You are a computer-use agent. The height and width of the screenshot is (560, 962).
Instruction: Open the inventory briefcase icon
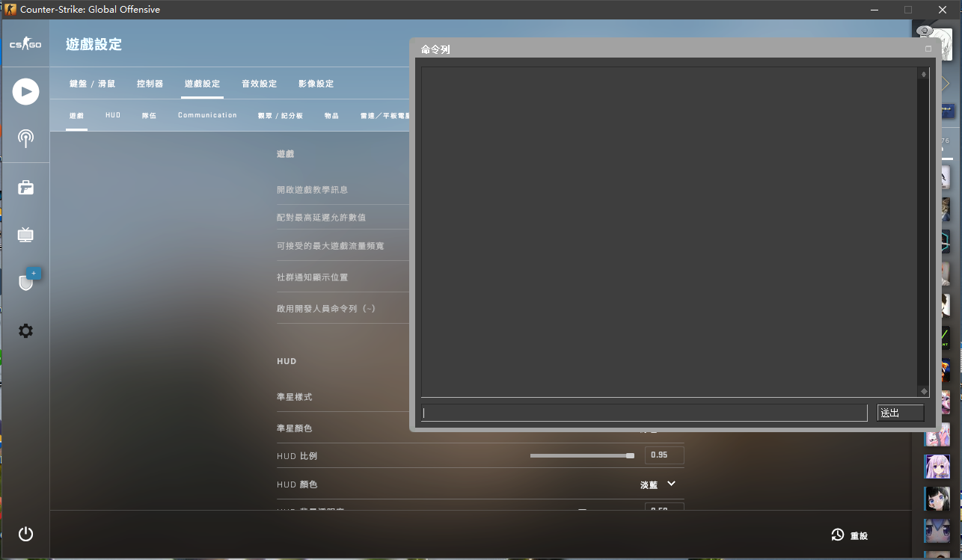coord(25,187)
